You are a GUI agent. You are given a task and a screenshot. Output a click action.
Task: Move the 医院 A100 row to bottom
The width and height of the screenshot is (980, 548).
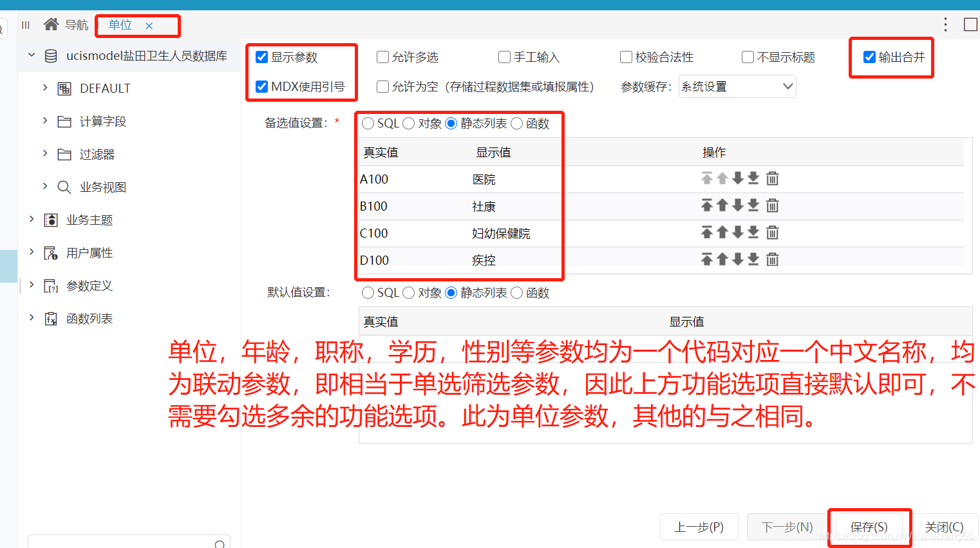click(753, 178)
